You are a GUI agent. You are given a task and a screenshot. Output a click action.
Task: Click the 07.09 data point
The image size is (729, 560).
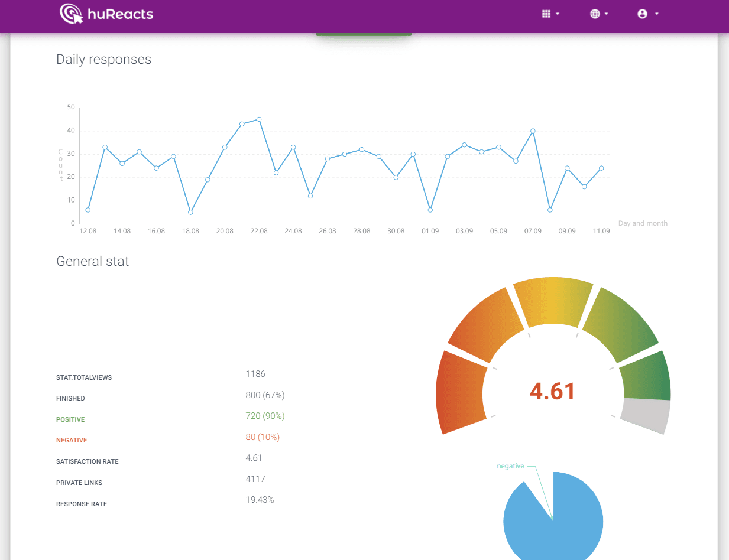pos(533,131)
